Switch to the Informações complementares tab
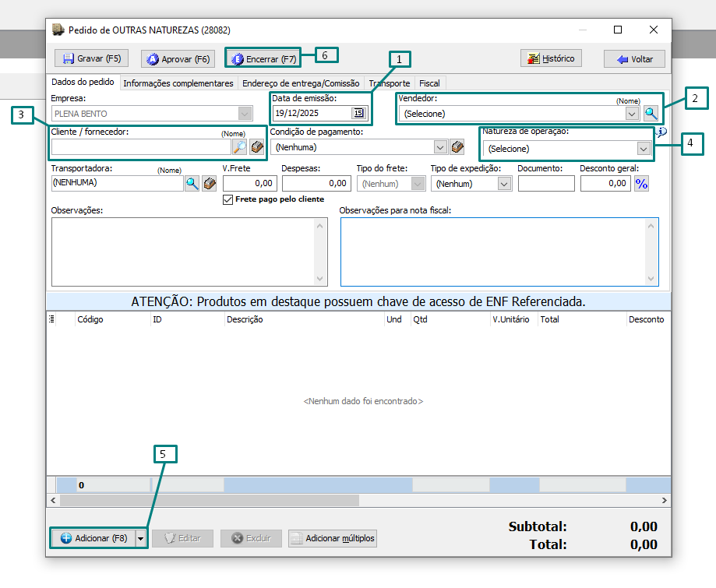 tap(178, 83)
